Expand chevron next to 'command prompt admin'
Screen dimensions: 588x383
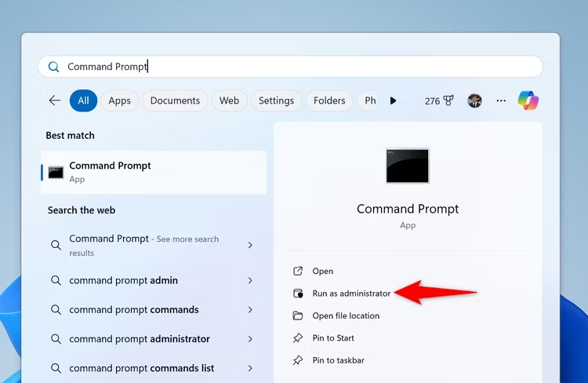(x=250, y=280)
